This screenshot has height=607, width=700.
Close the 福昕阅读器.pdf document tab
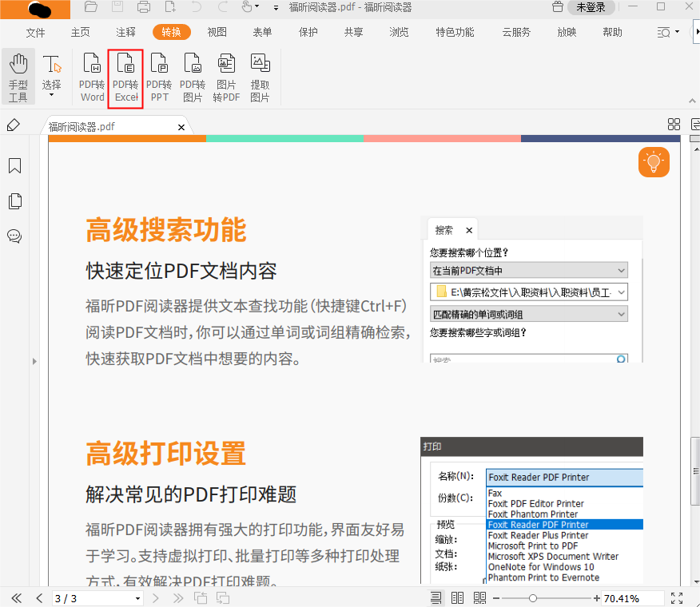pos(181,126)
